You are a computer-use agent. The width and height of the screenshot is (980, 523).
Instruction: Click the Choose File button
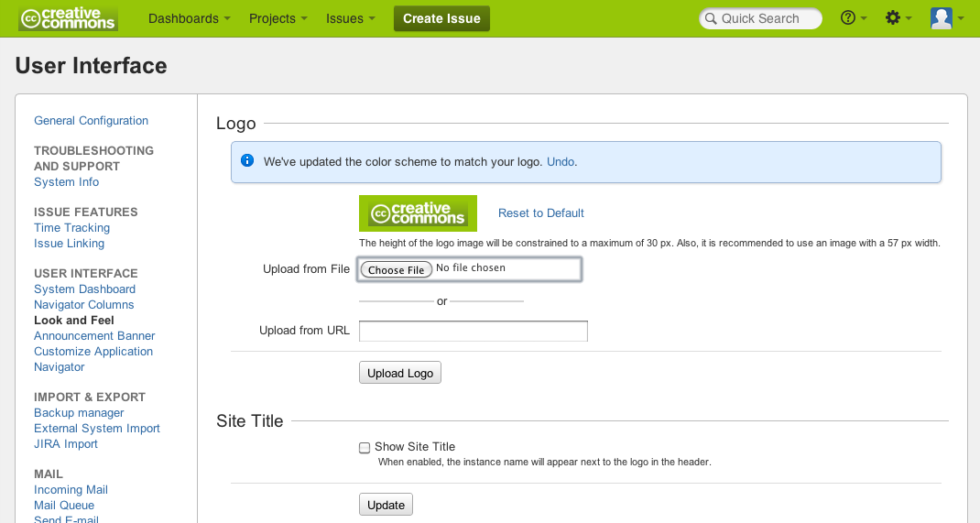click(397, 269)
